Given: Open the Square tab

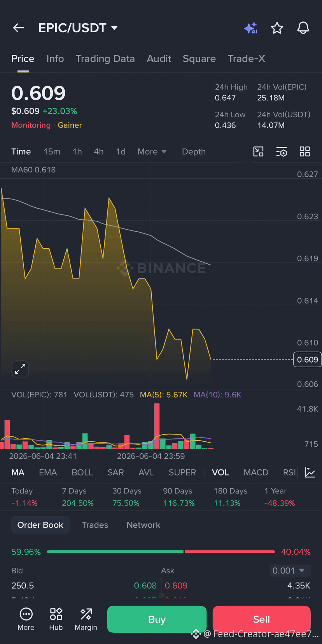Looking at the screenshot, I should [199, 59].
